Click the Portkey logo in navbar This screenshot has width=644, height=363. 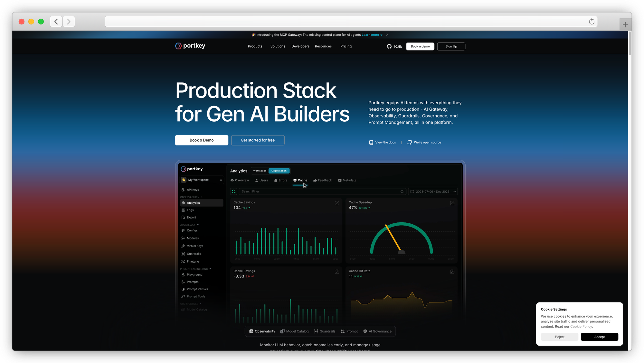pos(190,46)
